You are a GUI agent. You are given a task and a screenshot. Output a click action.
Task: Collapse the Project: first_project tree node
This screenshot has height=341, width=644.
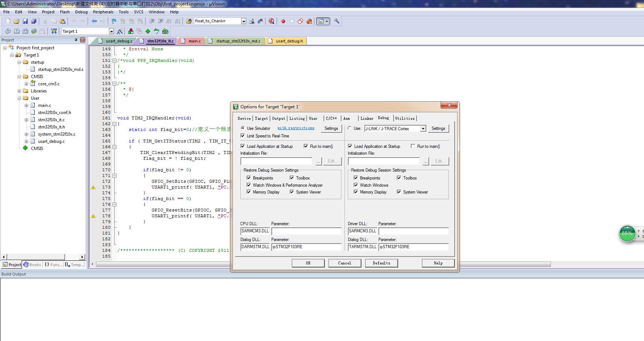(5, 48)
